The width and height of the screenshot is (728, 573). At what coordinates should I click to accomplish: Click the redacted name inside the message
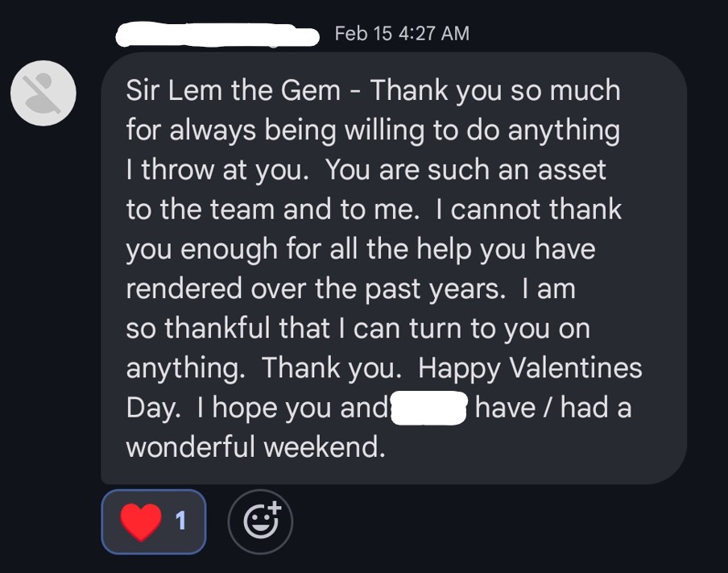(x=428, y=408)
